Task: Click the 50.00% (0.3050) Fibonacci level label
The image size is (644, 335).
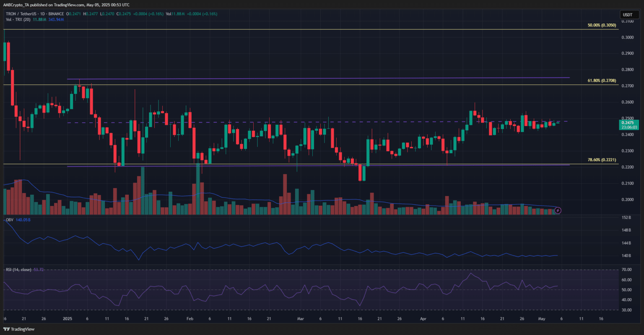Action: (602, 25)
